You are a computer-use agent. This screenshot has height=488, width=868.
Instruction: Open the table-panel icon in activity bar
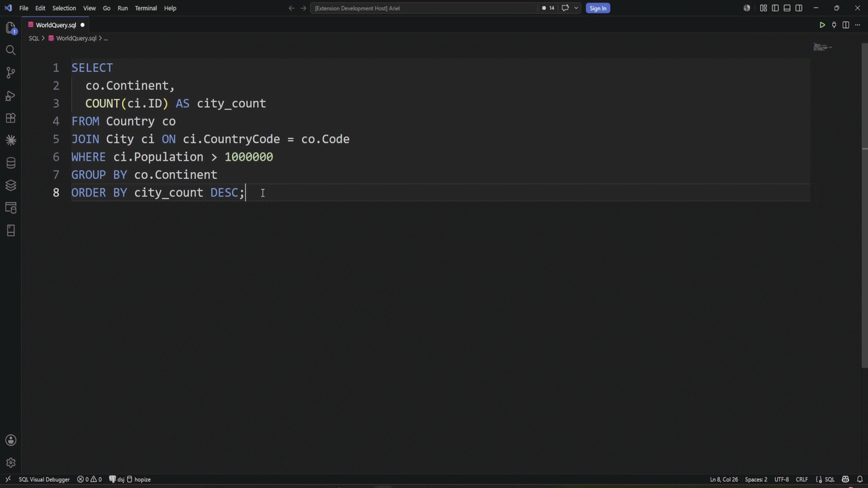[x=11, y=207]
